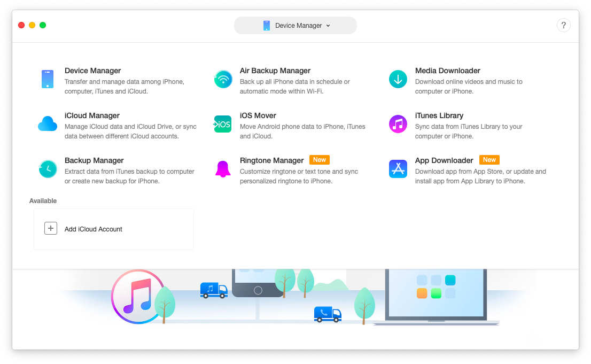The image size is (591, 364).
Task: Click the iTunes Library music note icon
Action: [398, 124]
